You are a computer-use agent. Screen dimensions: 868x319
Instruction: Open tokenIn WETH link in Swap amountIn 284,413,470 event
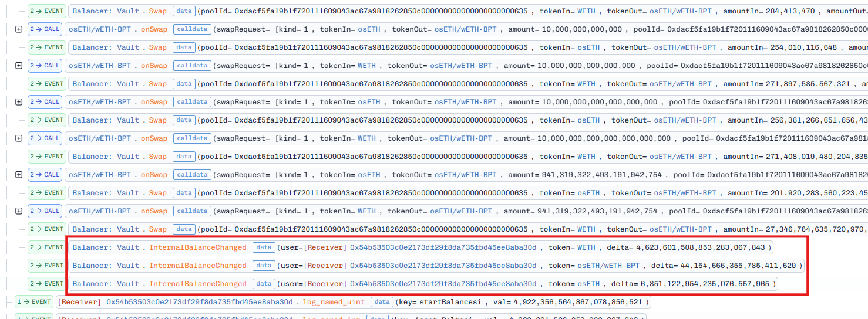pyautogui.click(x=586, y=11)
